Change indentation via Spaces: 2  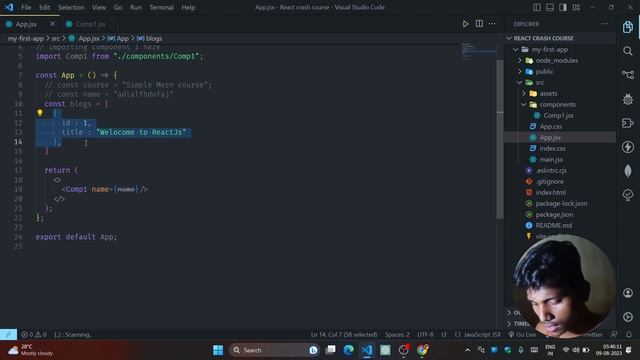pos(397,334)
